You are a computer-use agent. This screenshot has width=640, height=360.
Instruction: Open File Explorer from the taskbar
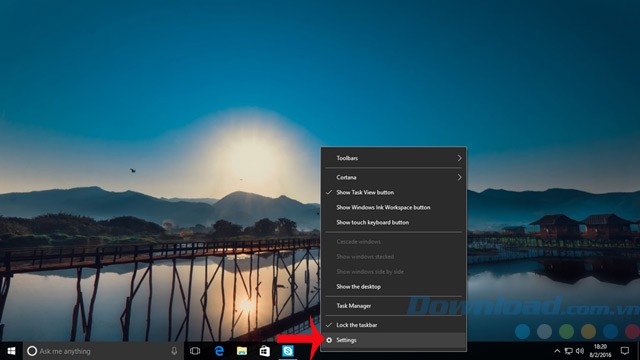coord(242,351)
